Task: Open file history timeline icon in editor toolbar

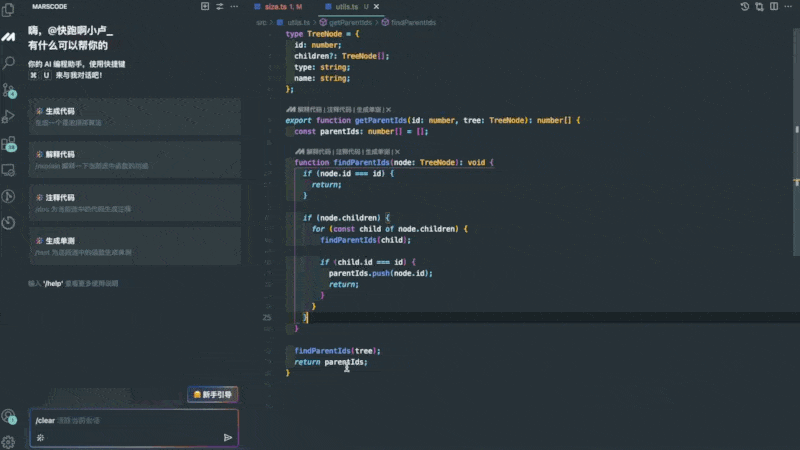Action: [744, 7]
